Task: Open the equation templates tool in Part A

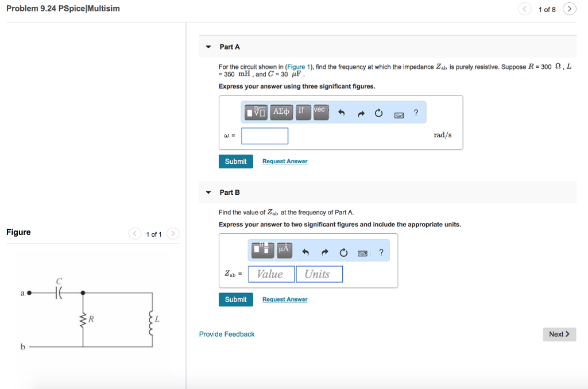Action: (x=256, y=112)
